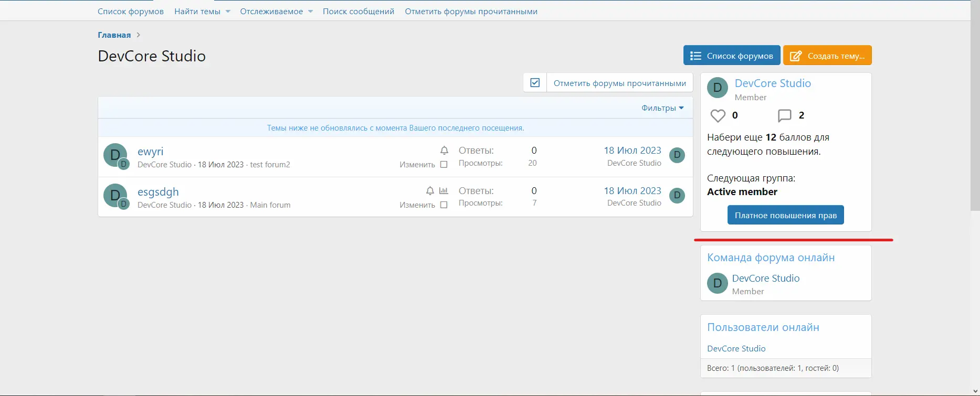The height and width of the screenshot is (396, 980).
Task: Click the bell icon on esgsdgh thread
Action: coord(430,191)
